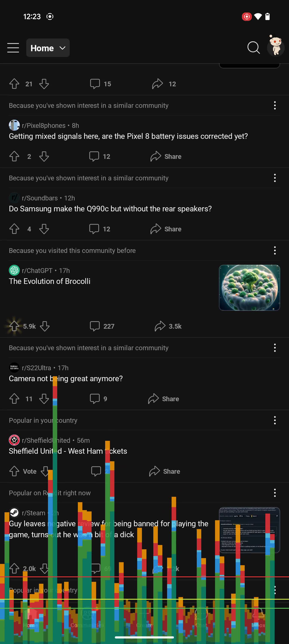This screenshot has width=289, height=644.
Task: Open comments on the Pixel 8 battery post
Action: 100,156
